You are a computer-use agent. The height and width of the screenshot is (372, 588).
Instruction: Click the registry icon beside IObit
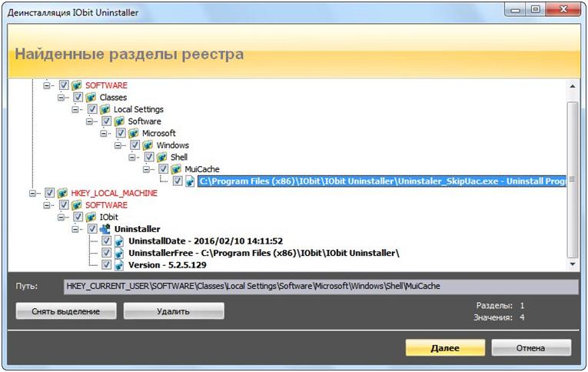pyautogui.click(x=91, y=217)
